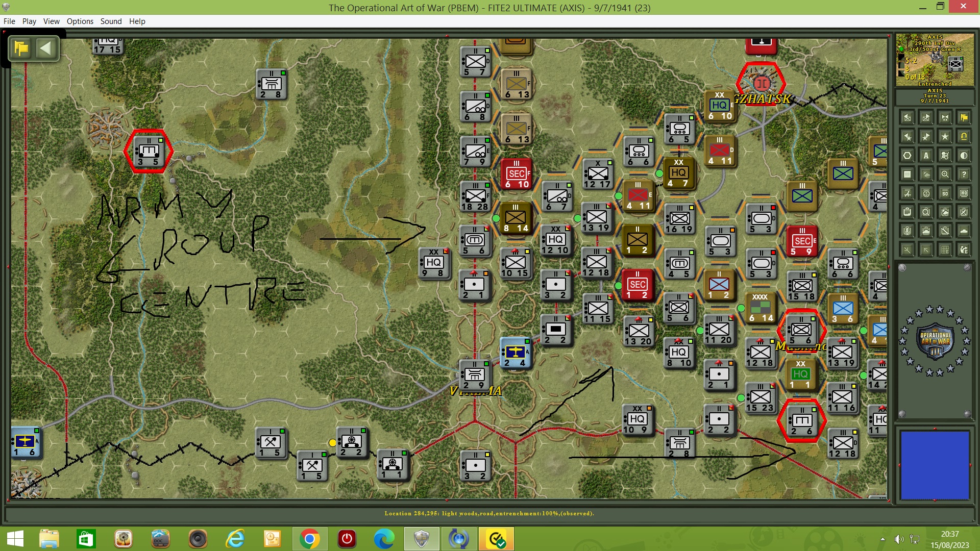
Task: Click the diagonal up-left arrow icon
Action: (x=926, y=250)
